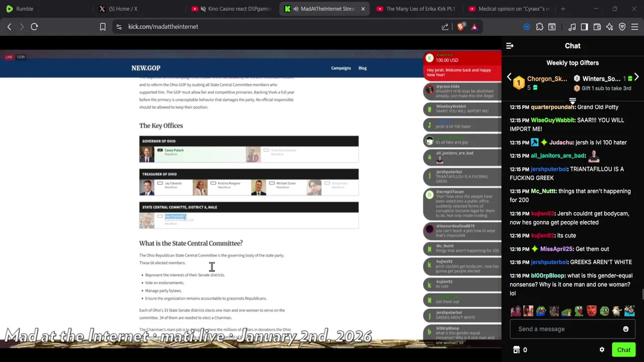Open site settings icon beside the URL
Image resolution: width=644 pixels, height=362 pixels.
[119, 27]
